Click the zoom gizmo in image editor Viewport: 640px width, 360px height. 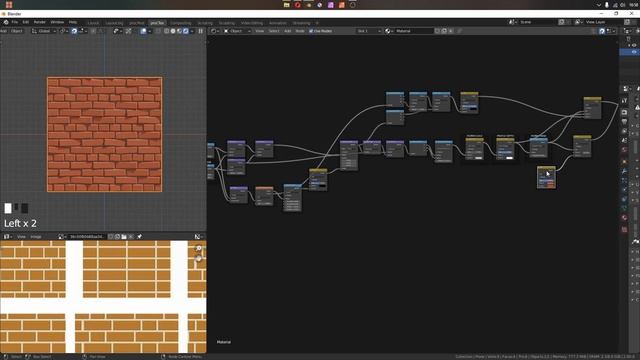click(199, 248)
